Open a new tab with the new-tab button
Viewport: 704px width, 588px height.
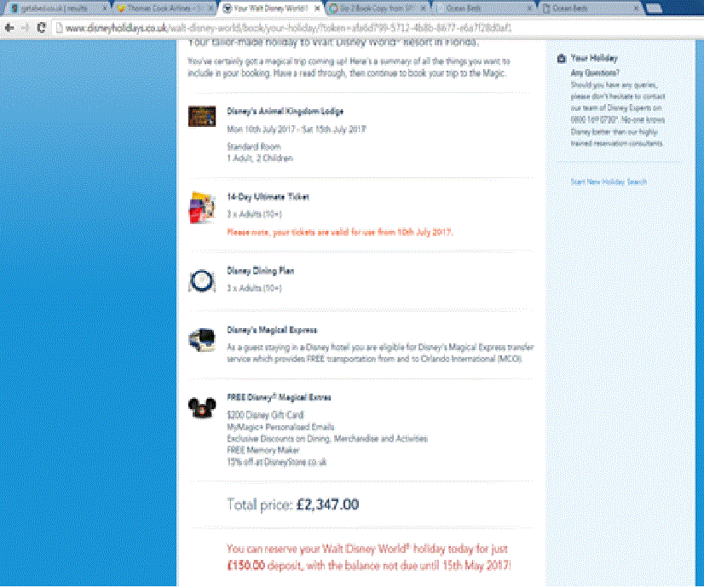point(653,8)
